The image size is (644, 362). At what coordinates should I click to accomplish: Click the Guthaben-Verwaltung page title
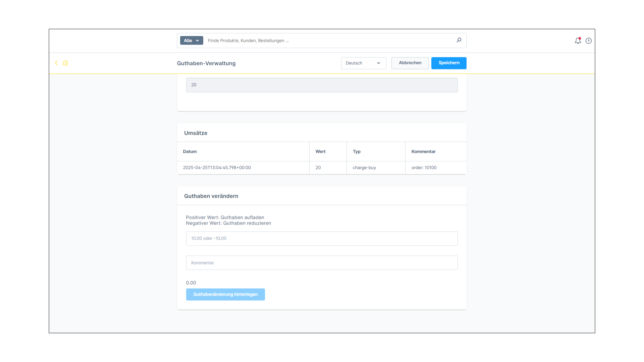pyautogui.click(x=206, y=63)
